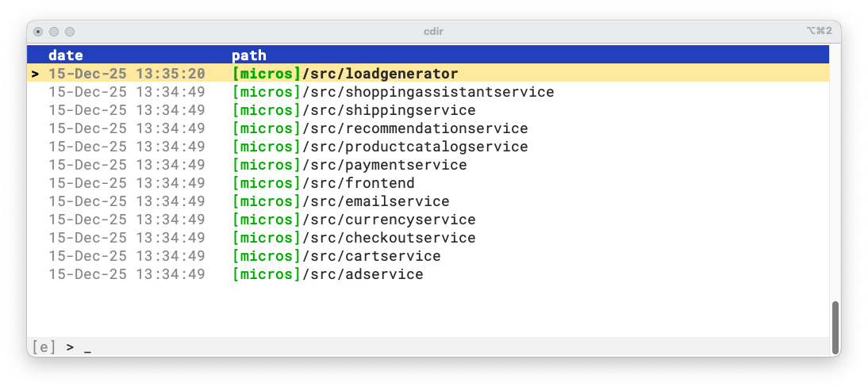Select the /src/frontend directory
Screen dimensions: 868x390
click(x=359, y=183)
